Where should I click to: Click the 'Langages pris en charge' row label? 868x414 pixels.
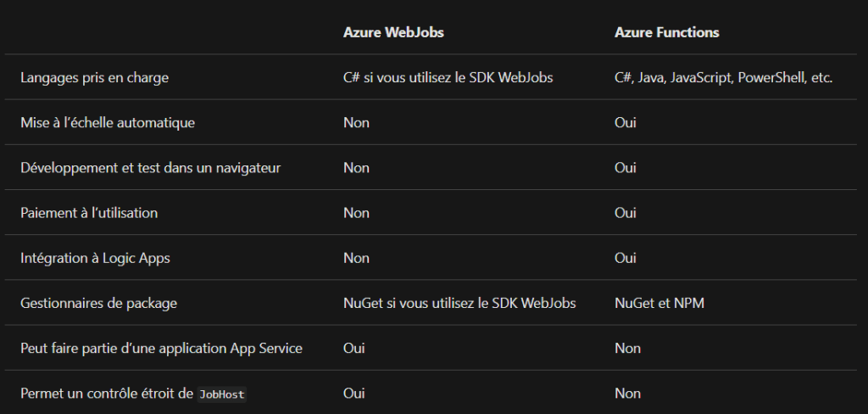[x=94, y=77]
